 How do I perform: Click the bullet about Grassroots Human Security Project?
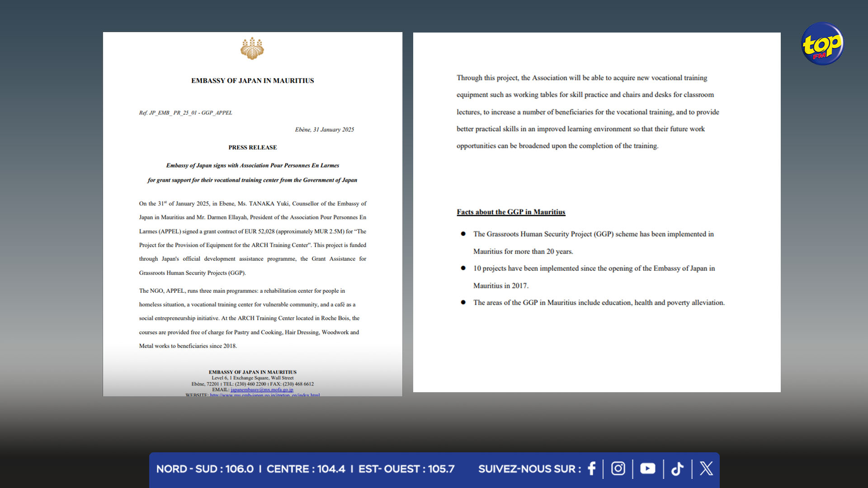594,243
